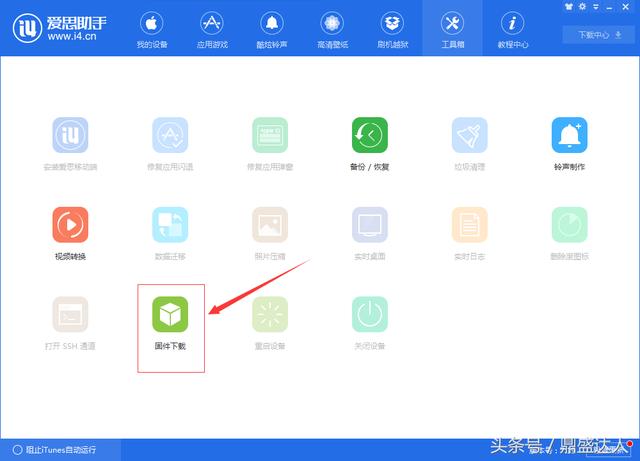The height and width of the screenshot is (461, 640).
Task: Expand the title bar dropdown menu icon
Action: pos(596,7)
